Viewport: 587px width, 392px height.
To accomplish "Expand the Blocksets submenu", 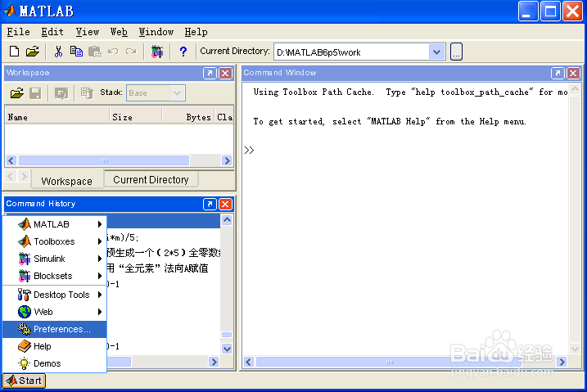I will 55,276.
